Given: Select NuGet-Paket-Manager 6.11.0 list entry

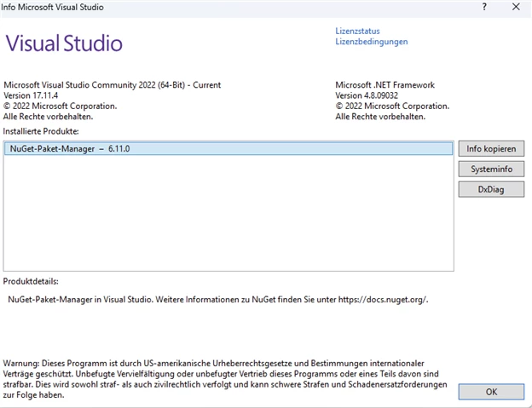Looking at the screenshot, I should [228, 149].
